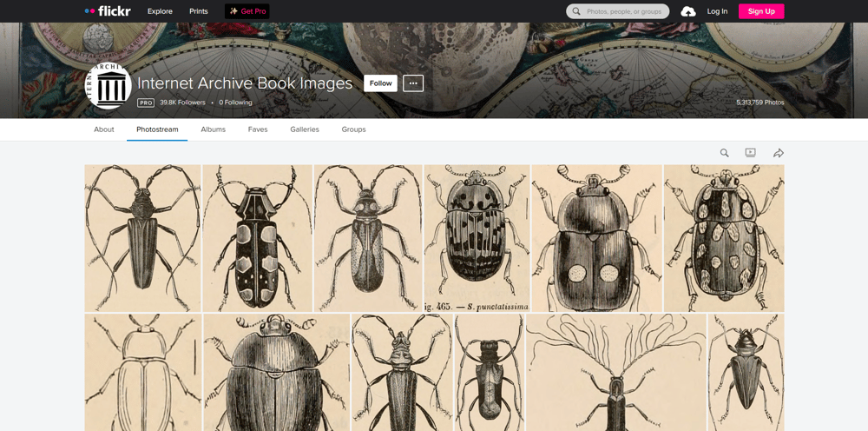Screen dimensions: 868x431
Task: Open beetle image with two round spots
Action: point(597,238)
